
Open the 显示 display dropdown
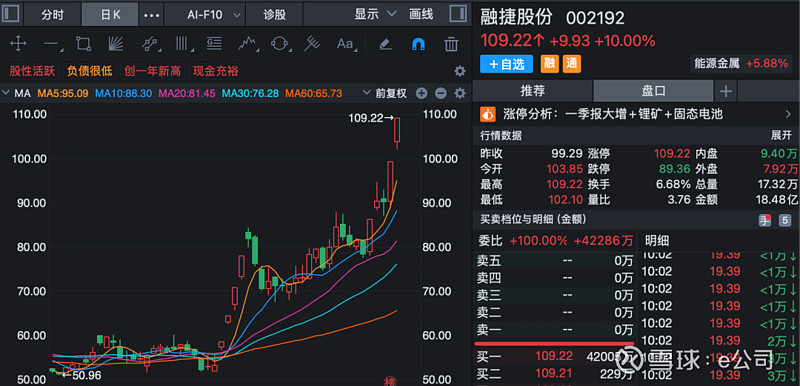[x=376, y=14]
